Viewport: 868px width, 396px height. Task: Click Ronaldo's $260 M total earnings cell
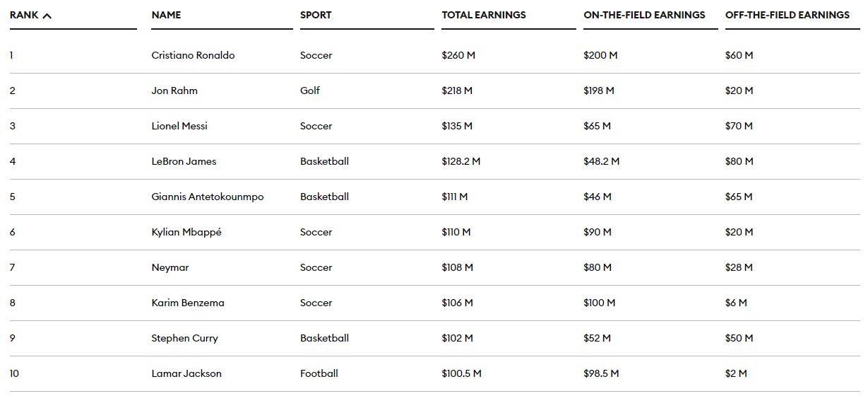457,55
